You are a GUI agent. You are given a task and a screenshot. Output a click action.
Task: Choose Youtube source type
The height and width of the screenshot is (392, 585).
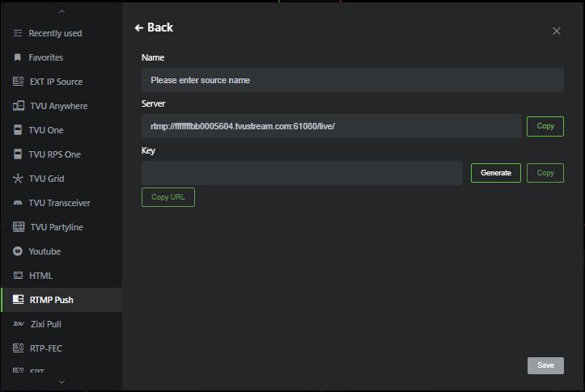[x=61, y=251]
